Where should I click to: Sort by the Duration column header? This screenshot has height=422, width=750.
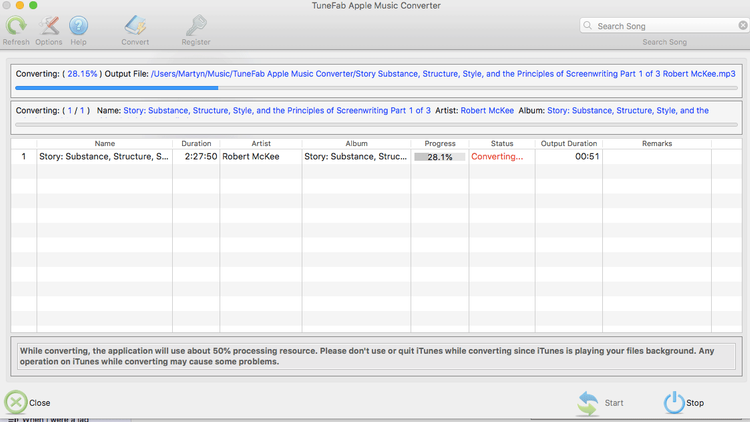coord(196,144)
